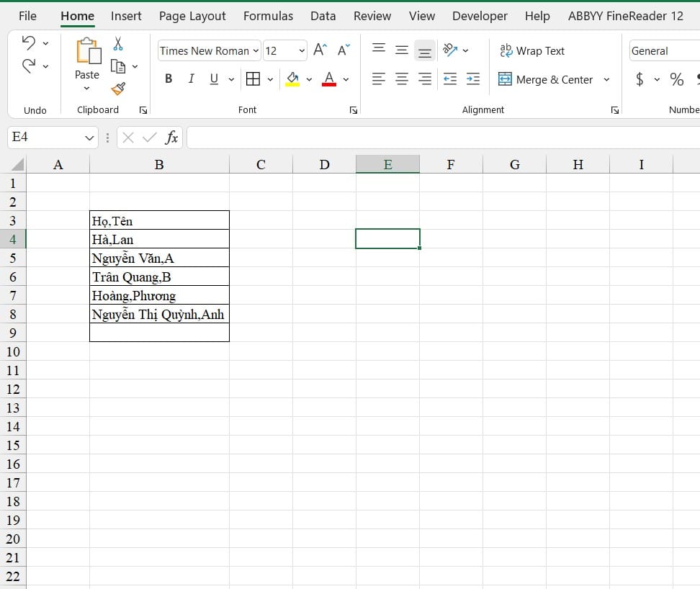Toggle Wrap Text
The height and width of the screenshot is (589, 700).
tap(532, 51)
